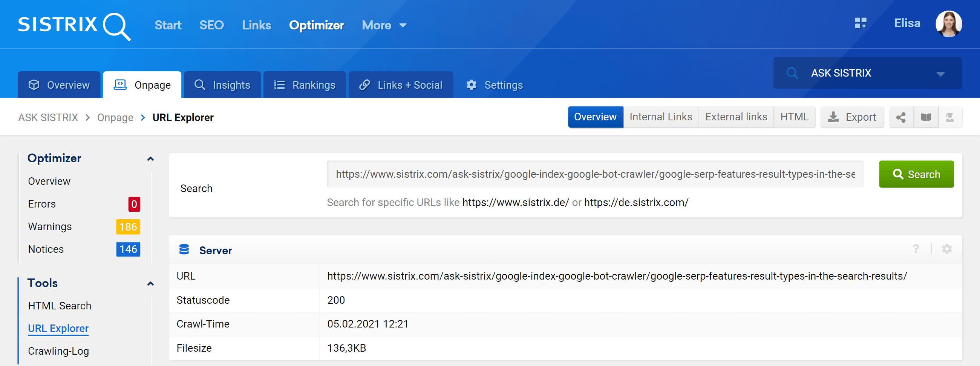
Task: Focus the URL search input field
Action: [595, 174]
